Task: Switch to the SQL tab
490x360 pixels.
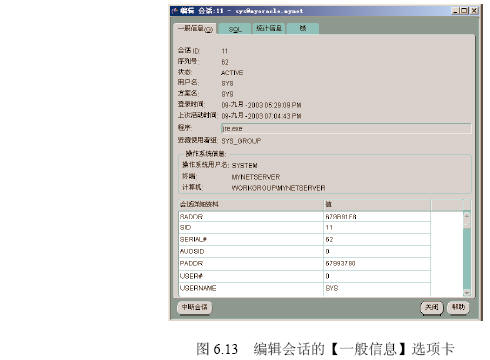Action: 235,29
